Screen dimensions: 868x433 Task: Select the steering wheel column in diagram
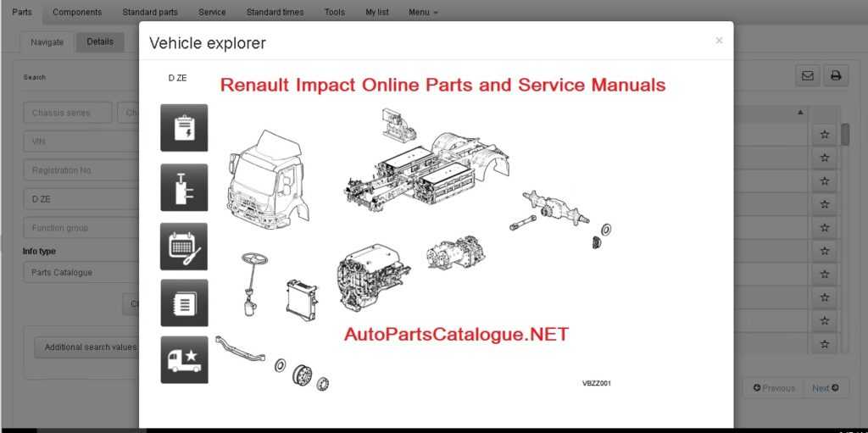(253, 284)
